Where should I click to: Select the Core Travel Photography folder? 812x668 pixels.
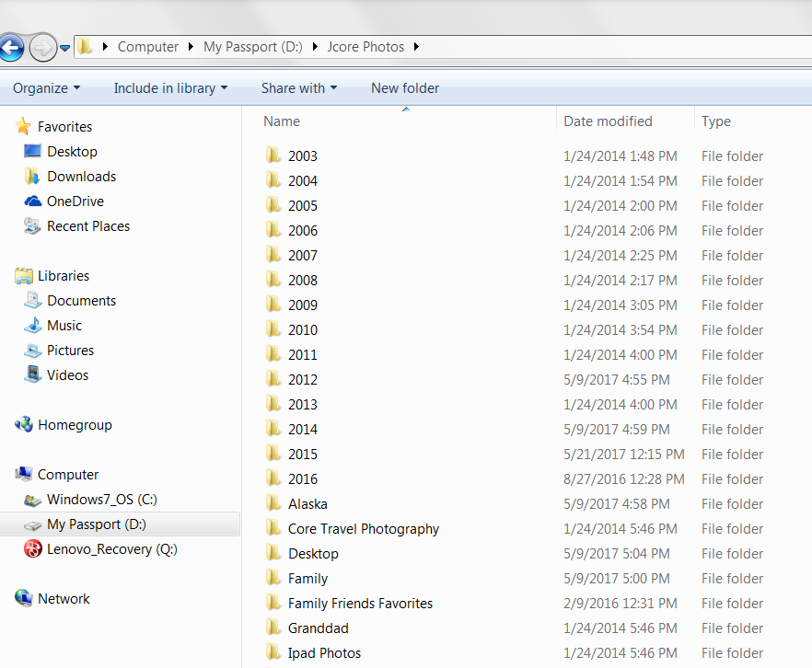(364, 529)
